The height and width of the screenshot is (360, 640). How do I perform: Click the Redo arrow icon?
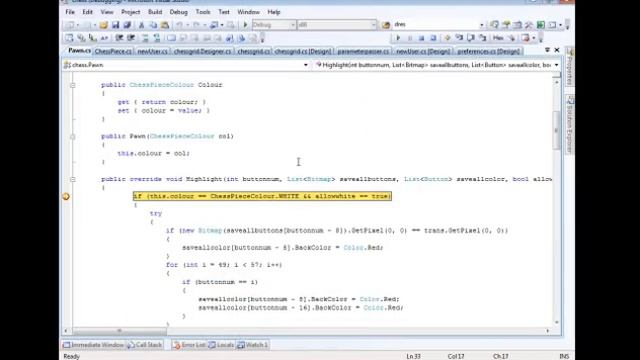196,25
